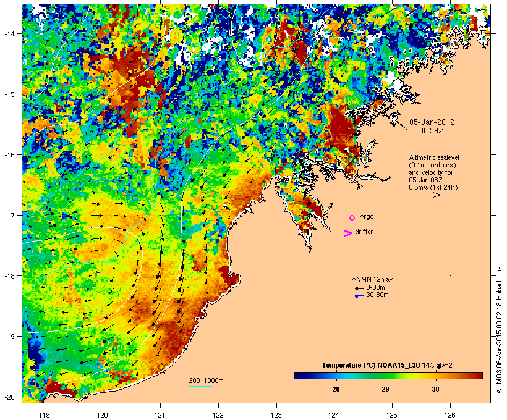Click the '29' color bar tick label
This screenshot has height=420, width=507.
pos(385,389)
